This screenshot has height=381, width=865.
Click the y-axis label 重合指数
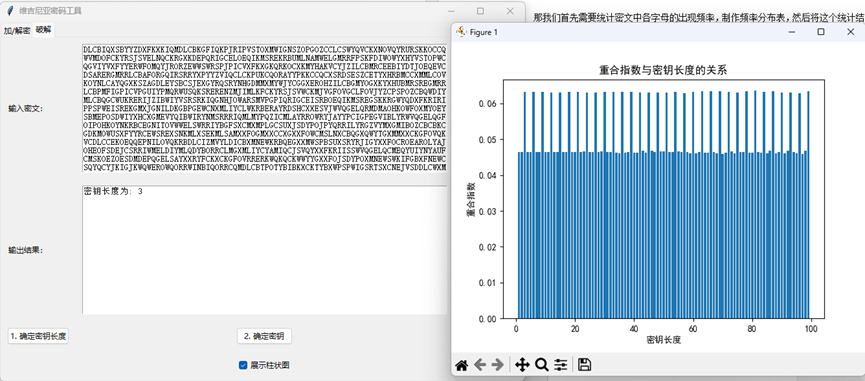[x=471, y=199]
